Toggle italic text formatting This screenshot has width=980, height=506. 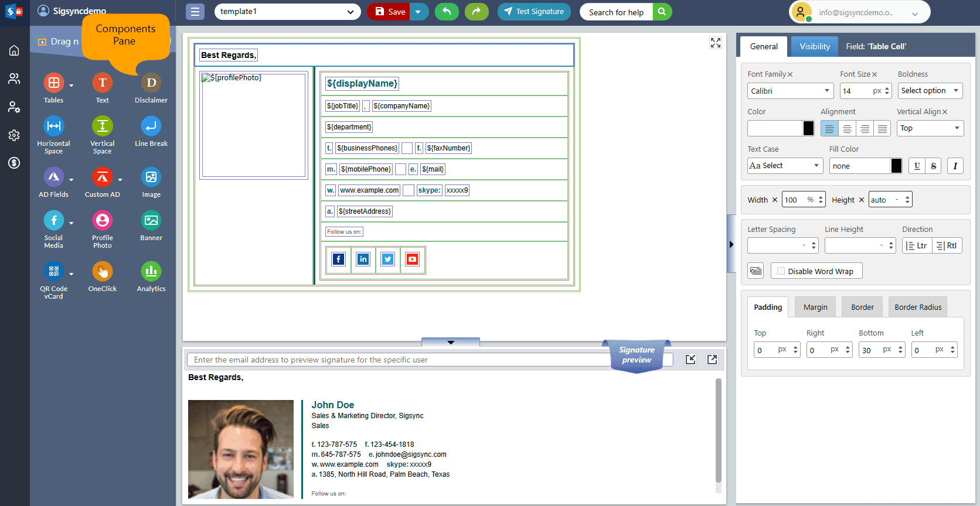tap(955, 166)
